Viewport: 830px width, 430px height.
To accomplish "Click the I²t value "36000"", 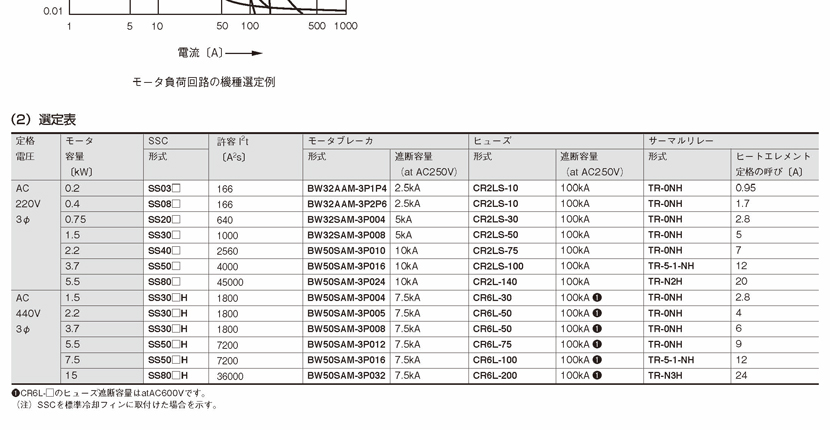I will [x=230, y=377].
